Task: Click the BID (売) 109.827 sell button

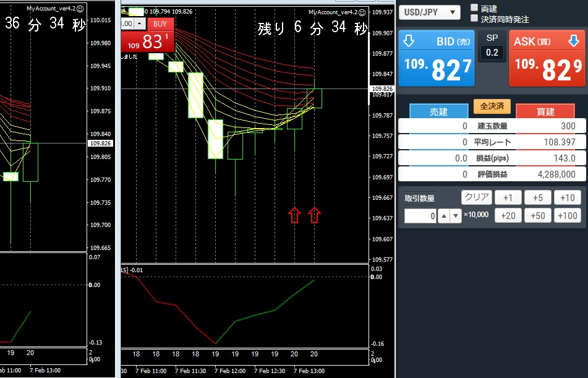Action: 437,59
